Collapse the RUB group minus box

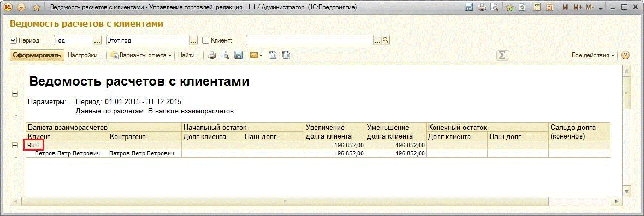(x=15, y=145)
